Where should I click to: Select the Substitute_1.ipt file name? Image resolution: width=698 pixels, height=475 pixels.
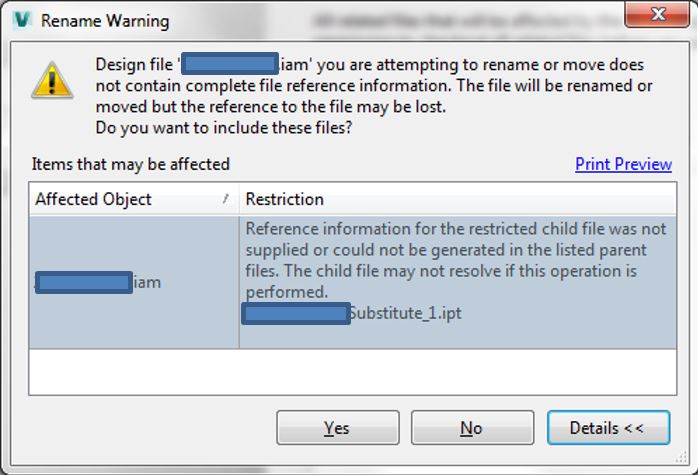point(404,314)
